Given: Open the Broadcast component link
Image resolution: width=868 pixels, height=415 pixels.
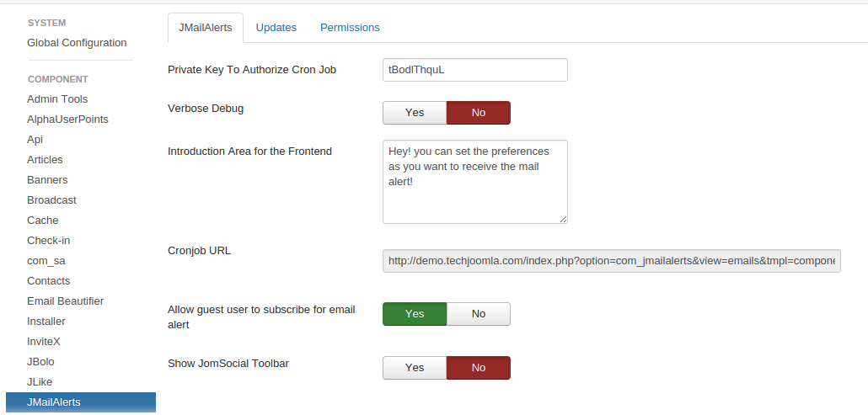Looking at the screenshot, I should click(x=51, y=200).
